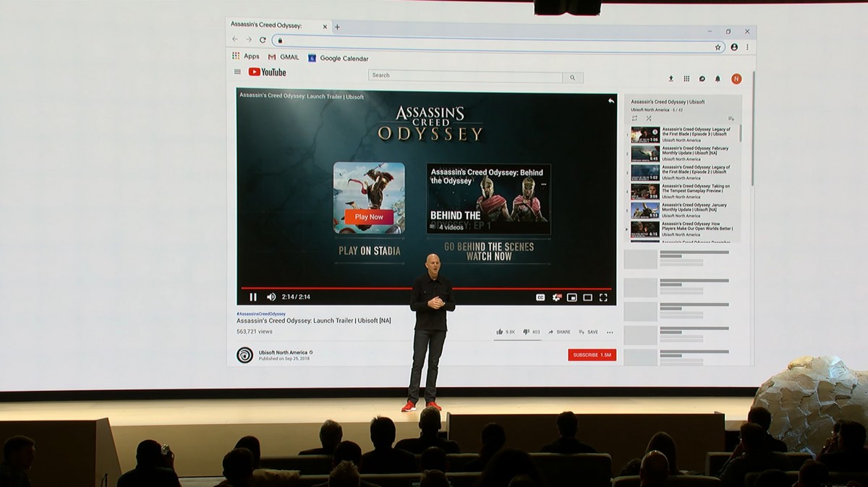The width and height of the screenshot is (868, 487).
Task: Click the video title below the player
Action: (x=314, y=321)
